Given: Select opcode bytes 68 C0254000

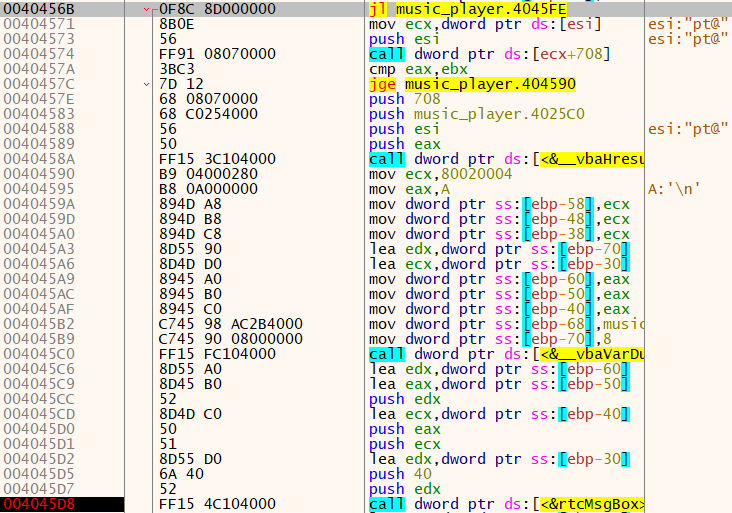Looking at the screenshot, I should pyautogui.click(x=208, y=114).
